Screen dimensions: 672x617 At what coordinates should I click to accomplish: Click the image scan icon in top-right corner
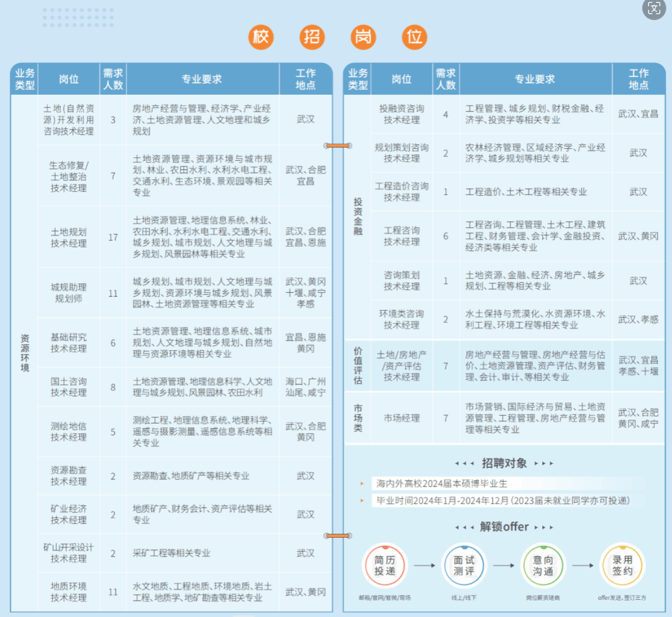point(654,9)
